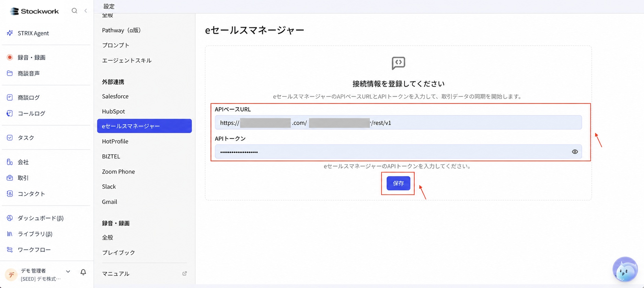Click the 保存 button
This screenshot has height=288, width=644.
click(x=398, y=183)
